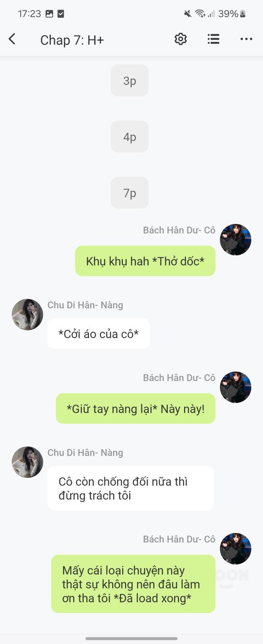The image size is (263, 644).
Task: Open the three-dot more options menu
Action: 246,39
